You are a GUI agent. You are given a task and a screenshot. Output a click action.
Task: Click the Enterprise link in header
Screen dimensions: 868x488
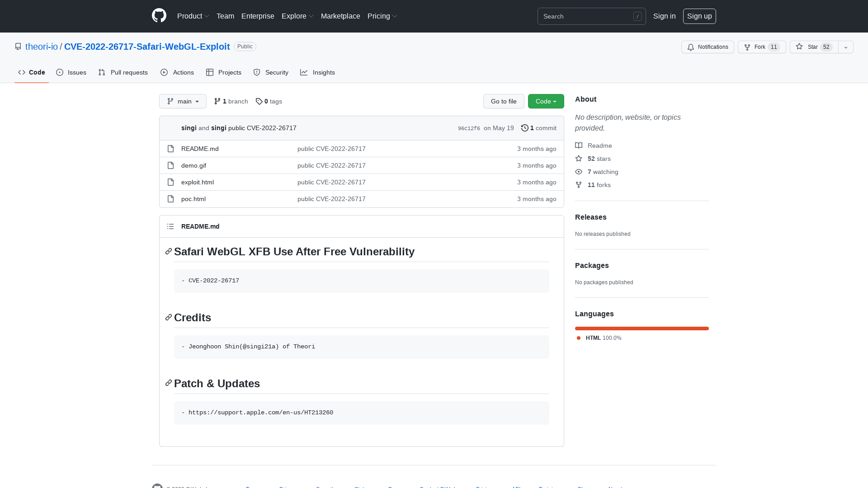[258, 16]
